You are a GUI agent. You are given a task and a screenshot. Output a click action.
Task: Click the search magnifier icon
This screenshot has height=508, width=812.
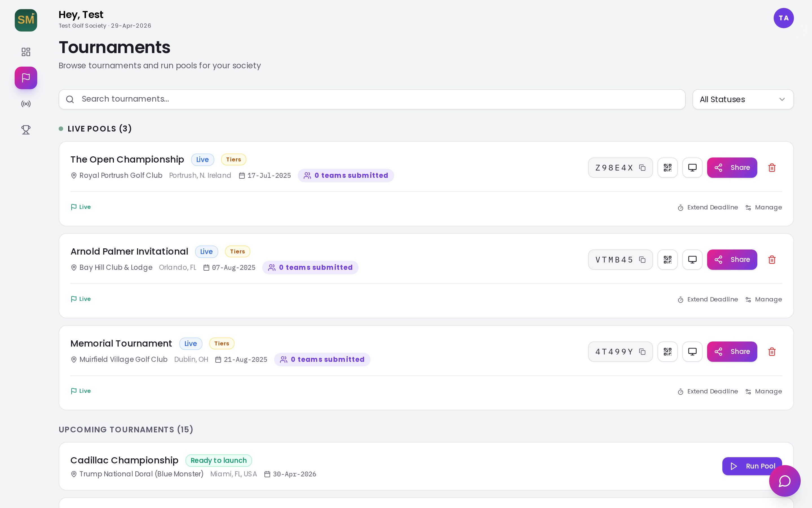[x=70, y=99]
